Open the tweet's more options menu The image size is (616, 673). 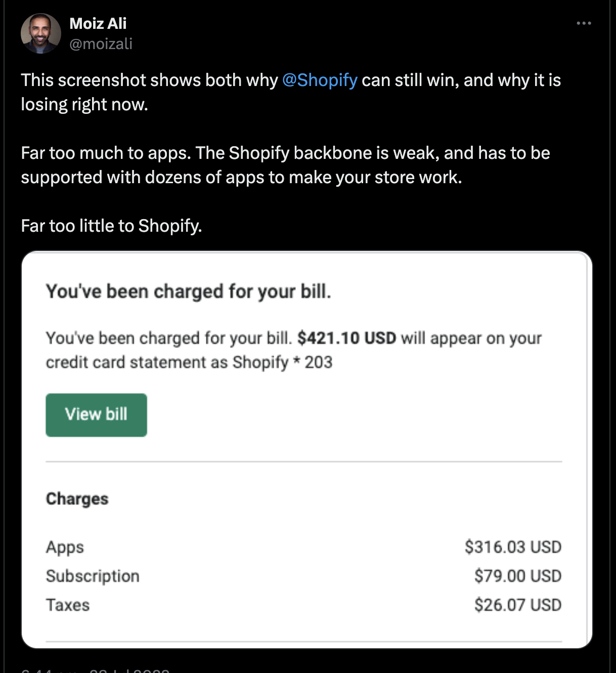click(584, 23)
